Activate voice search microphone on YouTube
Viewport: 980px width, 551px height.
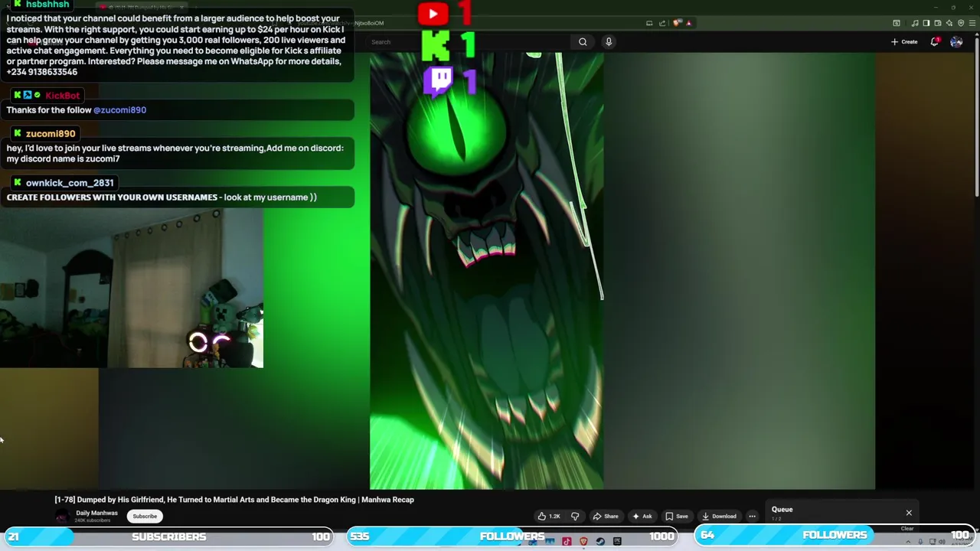click(x=609, y=42)
